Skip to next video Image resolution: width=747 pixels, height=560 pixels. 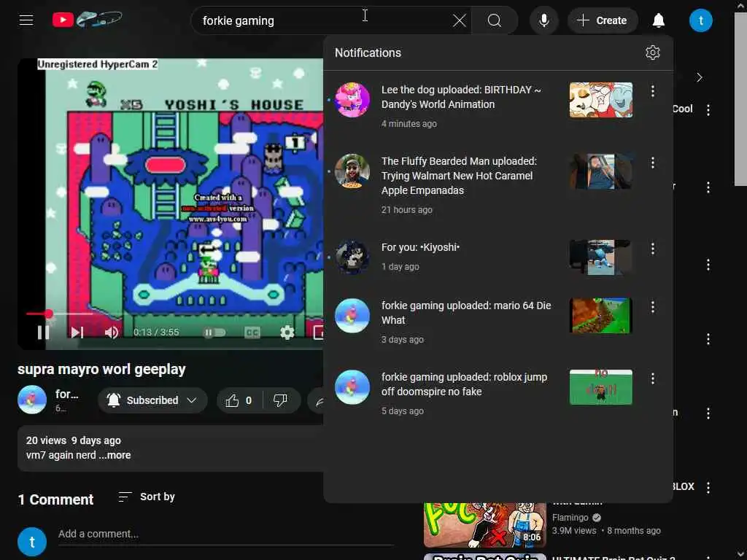point(77,332)
